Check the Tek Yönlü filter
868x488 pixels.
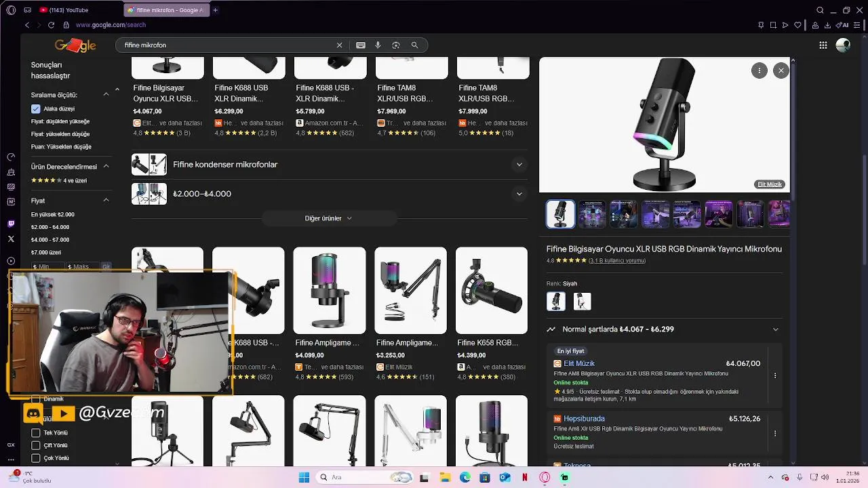click(36, 432)
